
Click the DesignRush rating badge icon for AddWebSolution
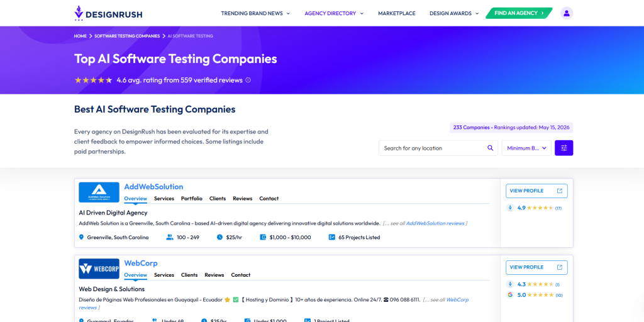[x=510, y=208]
